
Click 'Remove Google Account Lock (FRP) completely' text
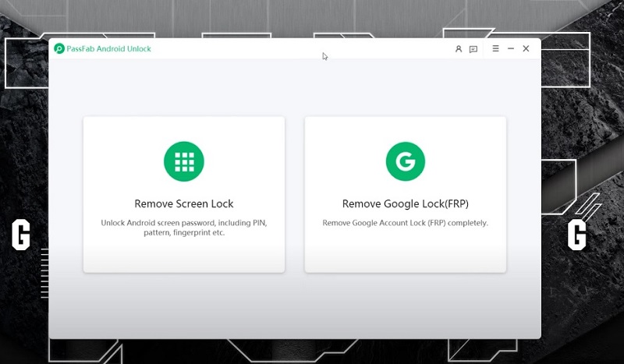pos(405,223)
